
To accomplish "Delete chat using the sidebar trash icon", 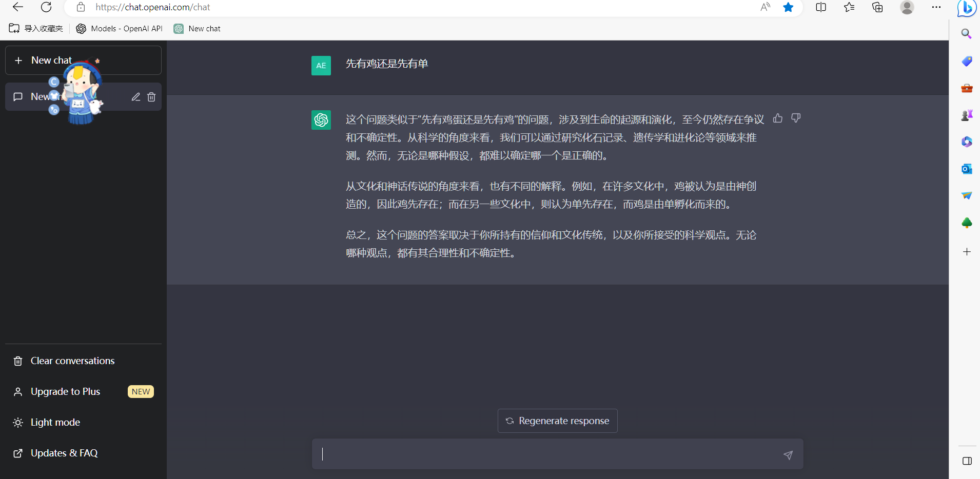I will pyautogui.click(x=151, y=97).
